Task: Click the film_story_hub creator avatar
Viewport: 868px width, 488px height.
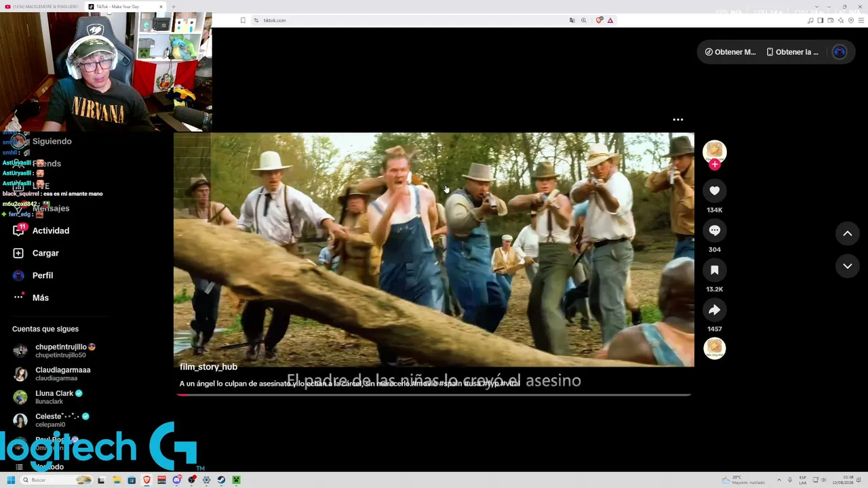Action: (714, 151)
